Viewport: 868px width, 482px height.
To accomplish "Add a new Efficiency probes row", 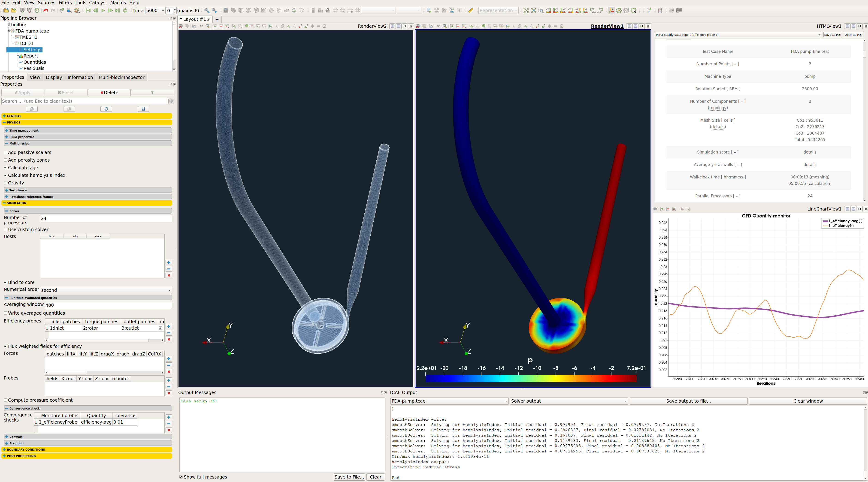I will (x=169, y=326).
